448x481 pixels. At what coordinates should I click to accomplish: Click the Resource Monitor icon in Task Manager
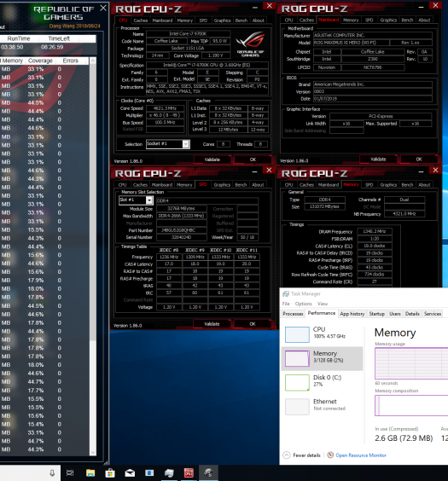pos(330,455)
